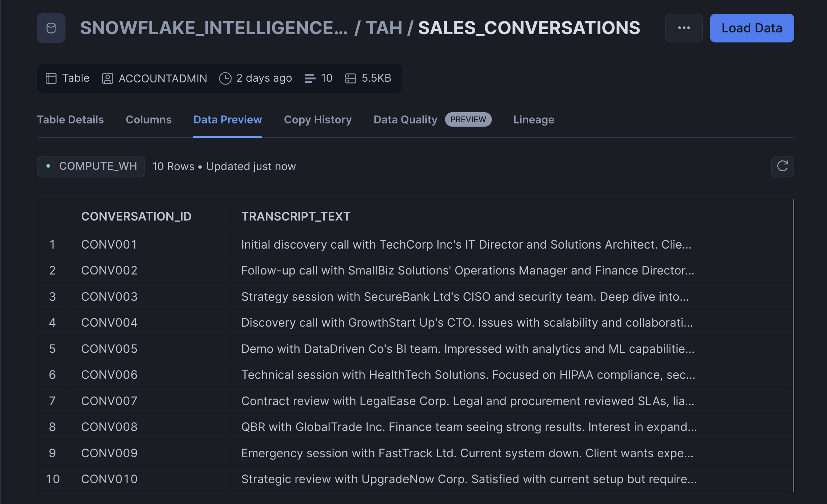Click the database icon beside breadcrumb

pos(51,28)
